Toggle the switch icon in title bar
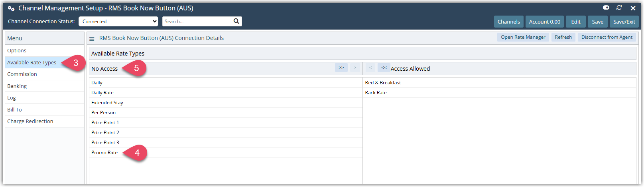 606,8
